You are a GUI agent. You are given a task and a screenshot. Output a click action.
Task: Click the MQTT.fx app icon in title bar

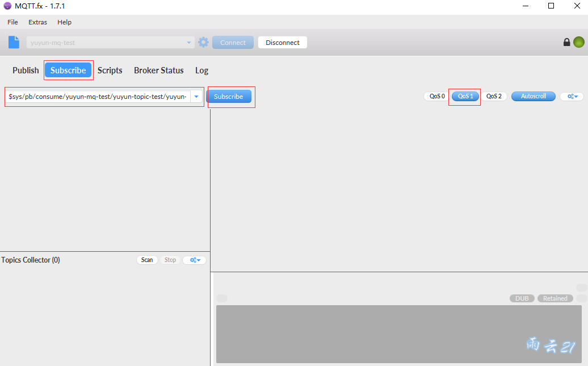[7, 6]
